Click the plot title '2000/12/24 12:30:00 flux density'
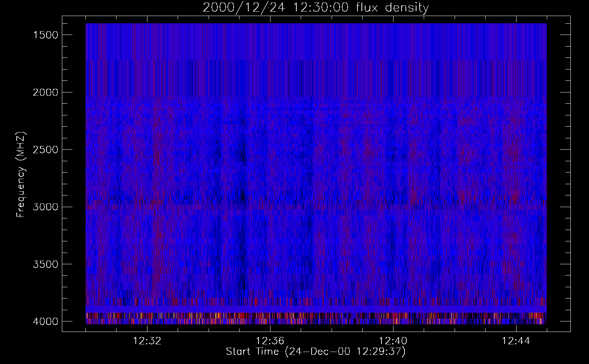The height and width of the screenshot is (364, 589). (316, 8)
